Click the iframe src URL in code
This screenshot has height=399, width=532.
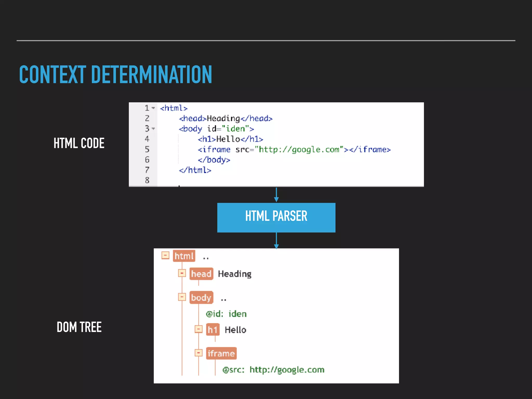299,150
